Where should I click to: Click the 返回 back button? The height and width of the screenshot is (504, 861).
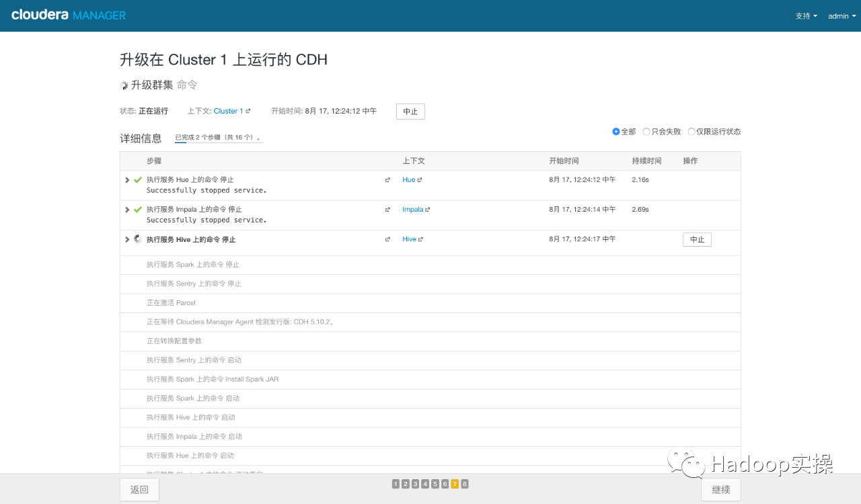(x=139, y=489)
